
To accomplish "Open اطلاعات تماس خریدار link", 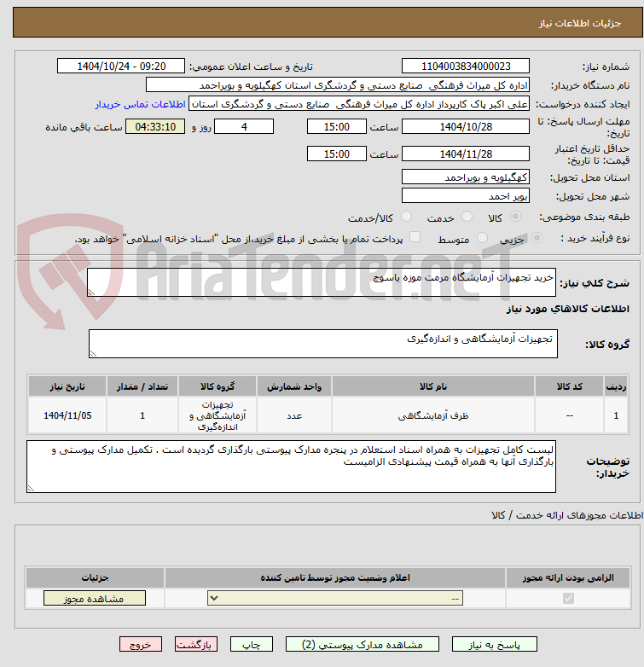I will (141, 104).
